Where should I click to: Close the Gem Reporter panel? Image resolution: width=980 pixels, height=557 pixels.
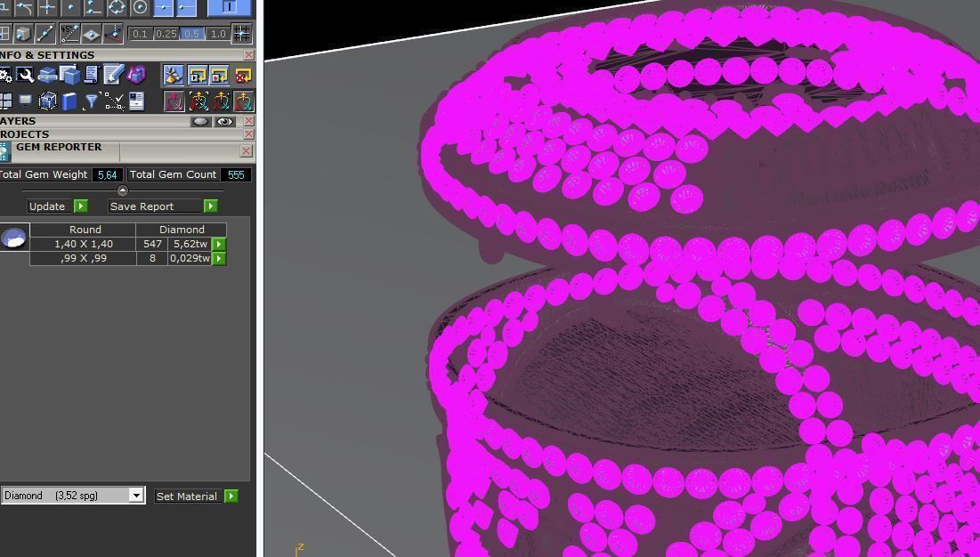(247, 150)
